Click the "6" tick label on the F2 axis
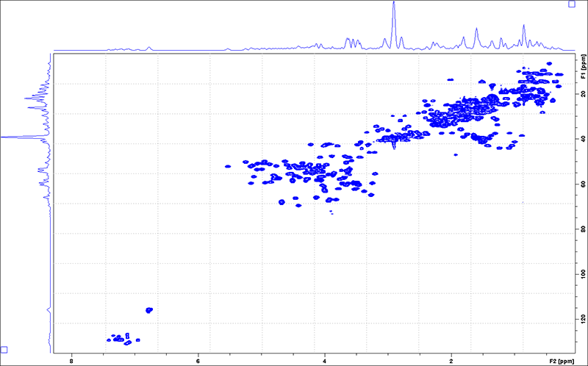This screenshot has height=366, width=588. pyautogui.click(x=198, y=362)
